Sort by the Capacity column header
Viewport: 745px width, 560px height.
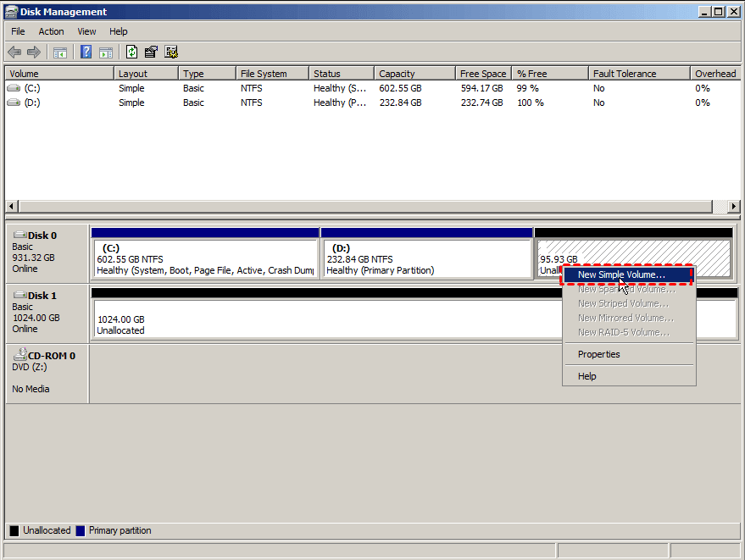coord(414,74)
